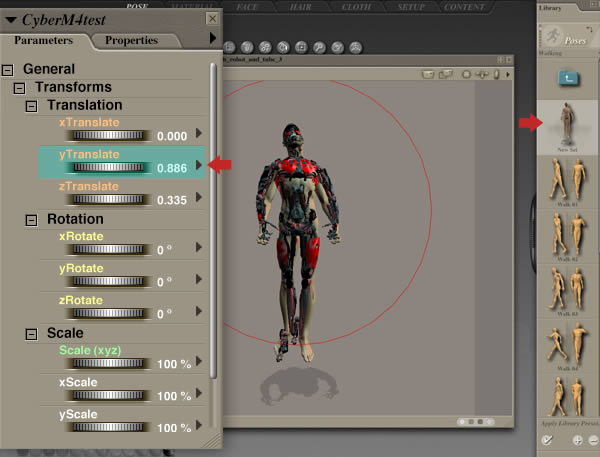This screenshot has height=457, width=600.
Task: Click the xTranslate value 0.000
Action: [172, 136]
